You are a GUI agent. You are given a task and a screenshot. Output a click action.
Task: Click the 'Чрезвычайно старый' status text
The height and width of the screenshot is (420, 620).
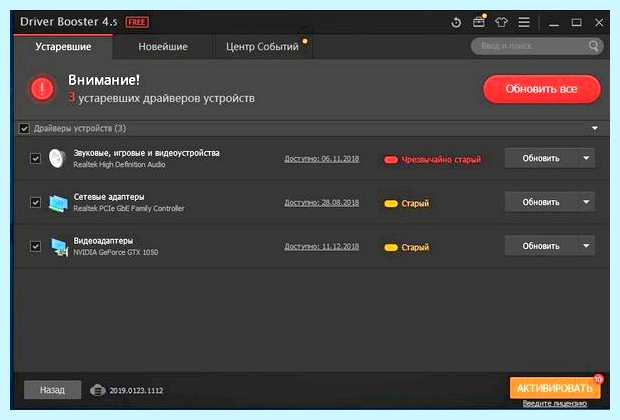click(x=441, y=160)
